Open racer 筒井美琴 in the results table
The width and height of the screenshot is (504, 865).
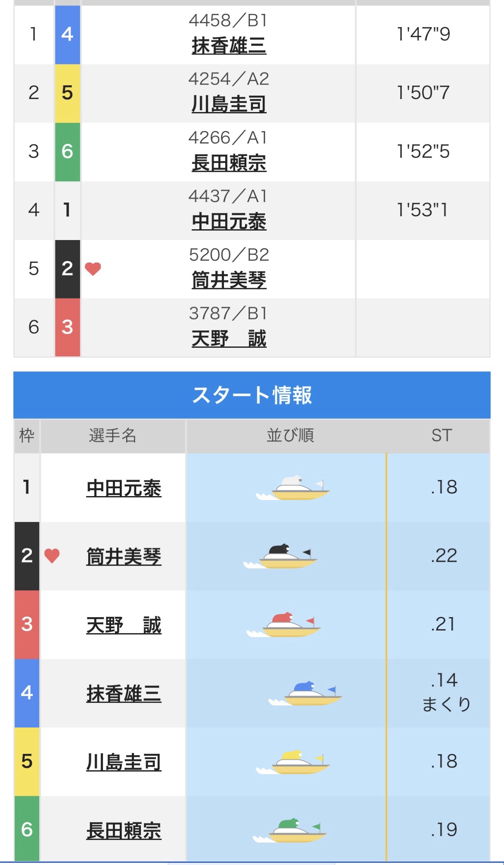[229, 280]
